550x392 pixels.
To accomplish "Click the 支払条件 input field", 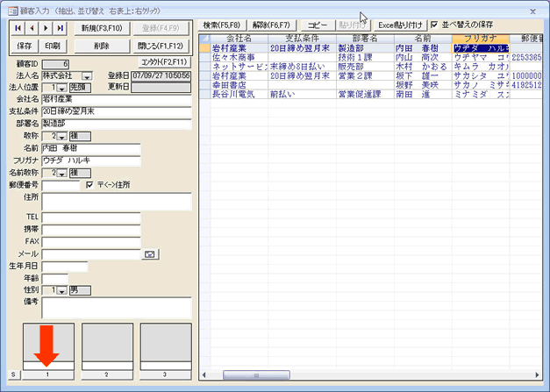I will [x=117, y=112].
